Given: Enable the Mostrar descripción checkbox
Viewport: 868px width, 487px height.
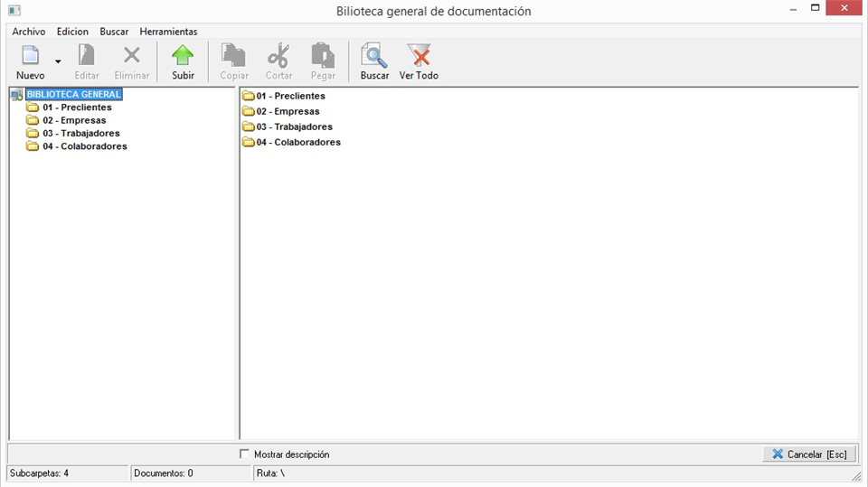Looking at the screenshot, I should (x=245, y=454).
